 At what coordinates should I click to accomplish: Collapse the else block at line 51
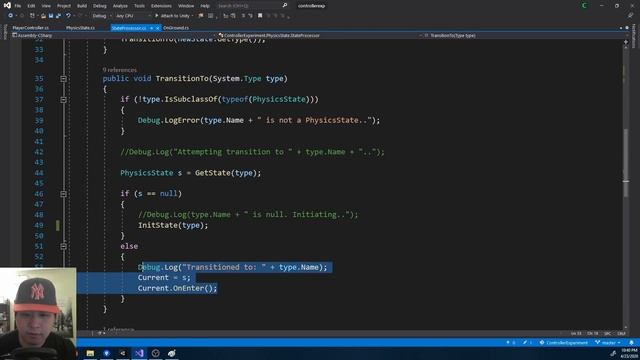[x=63, y=246]
